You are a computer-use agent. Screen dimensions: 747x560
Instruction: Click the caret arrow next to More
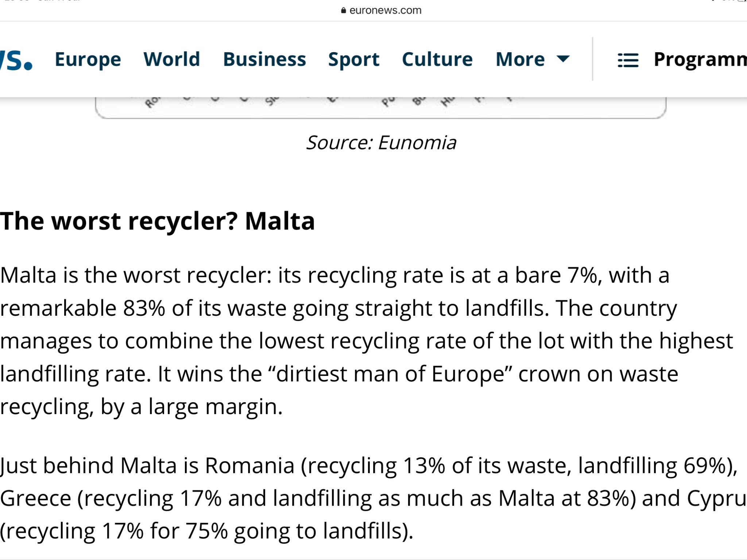click(564, 59)
